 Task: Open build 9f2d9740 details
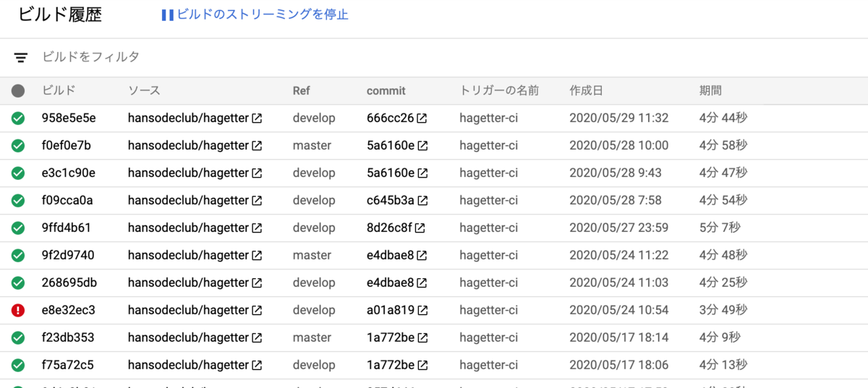click(x=68, y=255)
